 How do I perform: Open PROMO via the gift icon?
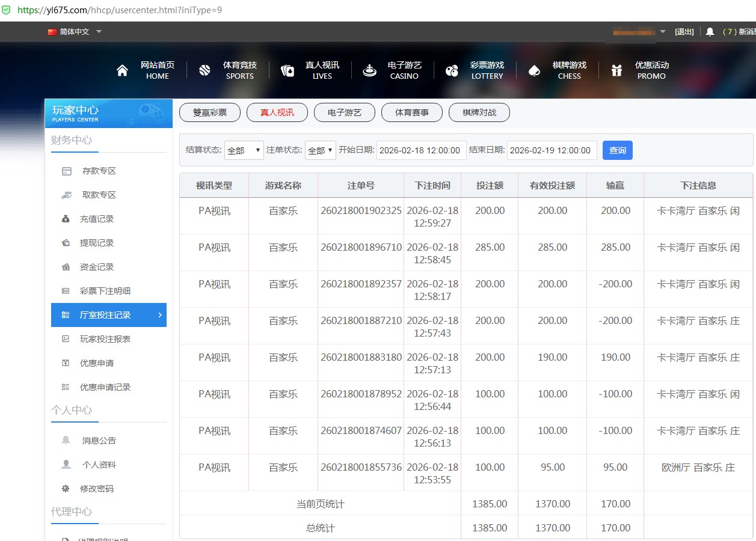(x=616, y=70)
